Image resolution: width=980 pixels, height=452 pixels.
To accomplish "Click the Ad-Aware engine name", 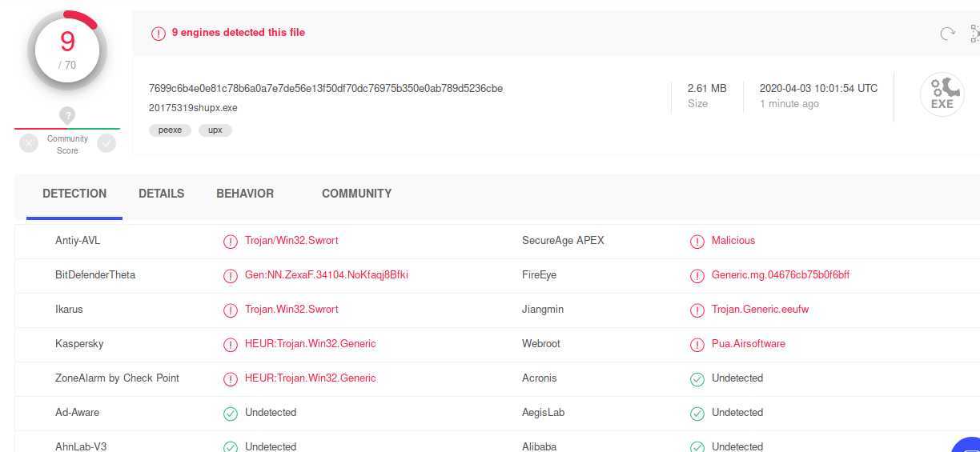I will coord(76,412).
